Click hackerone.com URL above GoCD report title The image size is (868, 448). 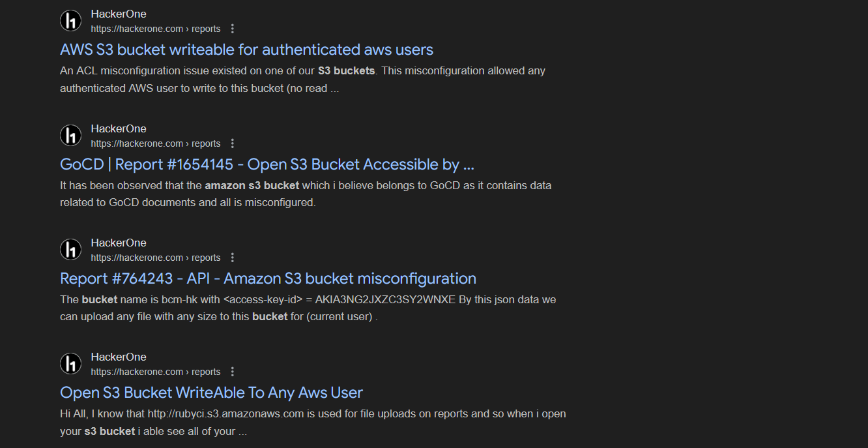tap(155, 143)
